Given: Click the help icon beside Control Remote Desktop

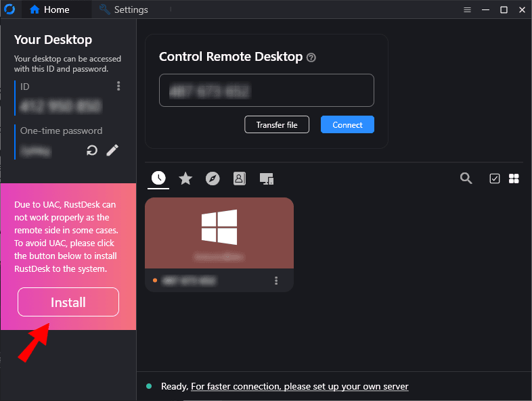Looking at the screenshot, I should [311, 57].
